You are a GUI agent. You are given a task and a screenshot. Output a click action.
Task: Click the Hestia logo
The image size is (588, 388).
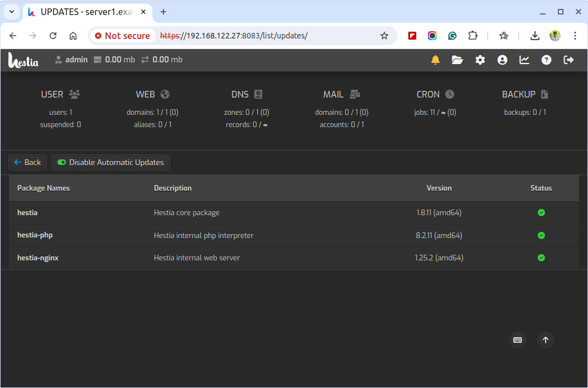click(23, 60)
